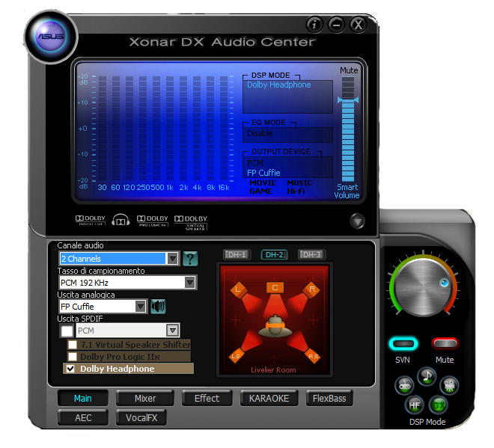The height and width of the screenshot is (448, 494).
Task: Close the Xonar DX Audio Center
Action: coord(359,24)
